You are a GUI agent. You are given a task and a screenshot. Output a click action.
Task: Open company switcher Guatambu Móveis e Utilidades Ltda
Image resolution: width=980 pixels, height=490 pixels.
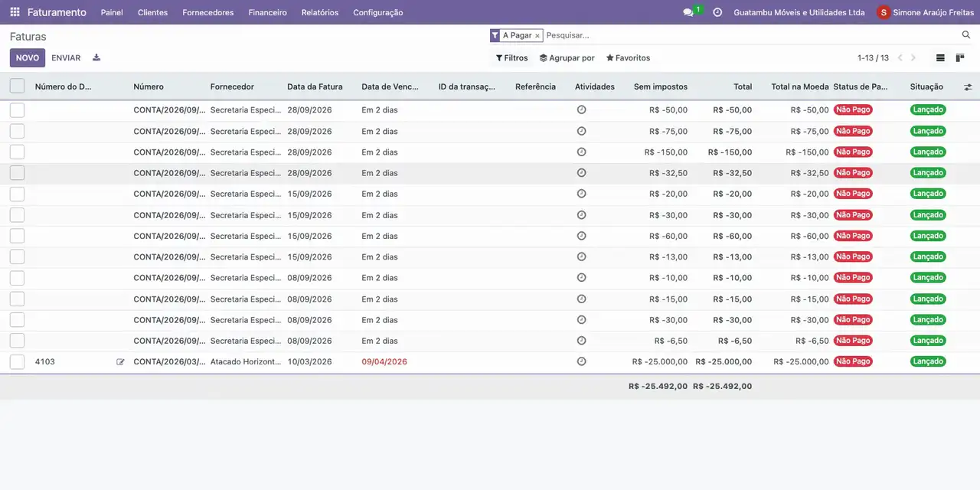tap(799, 12)
